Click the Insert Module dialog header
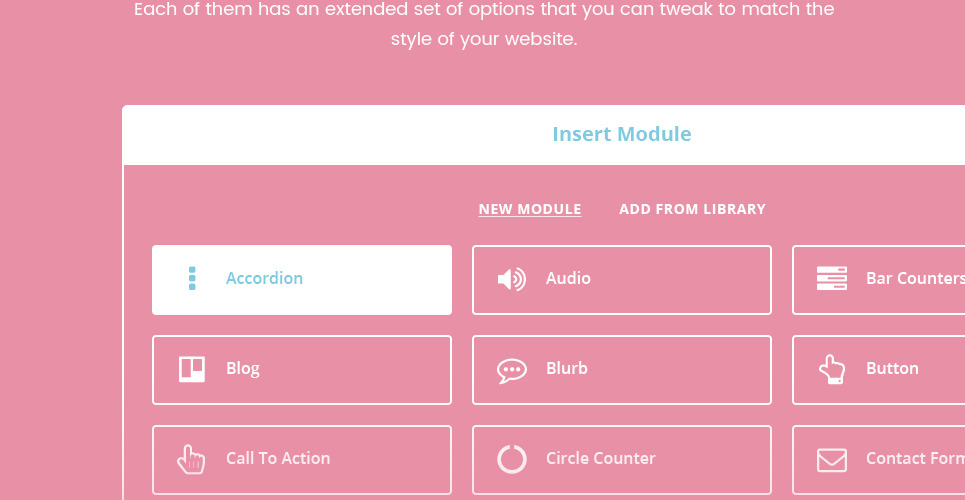Image resolution: width=965 pixels, height=500 pixels. coord(621,134)
